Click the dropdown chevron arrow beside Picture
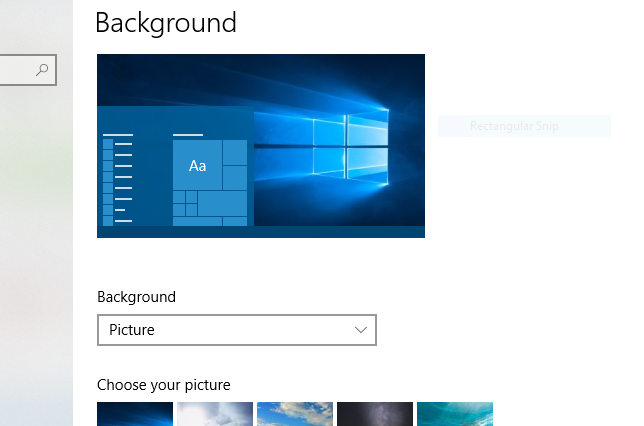This screenshot has height=426, width=644. point(361,330)
